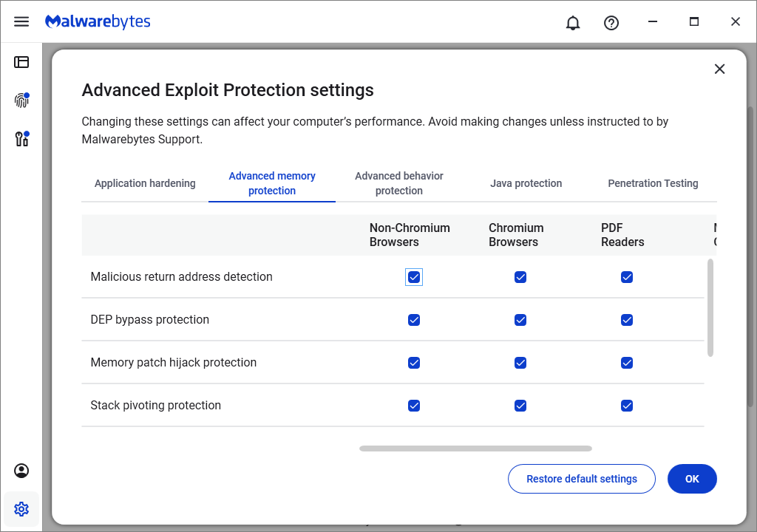
Task: Disable Stack pivoting protection for Chromium Browsers
Action: tap(520, 406)
